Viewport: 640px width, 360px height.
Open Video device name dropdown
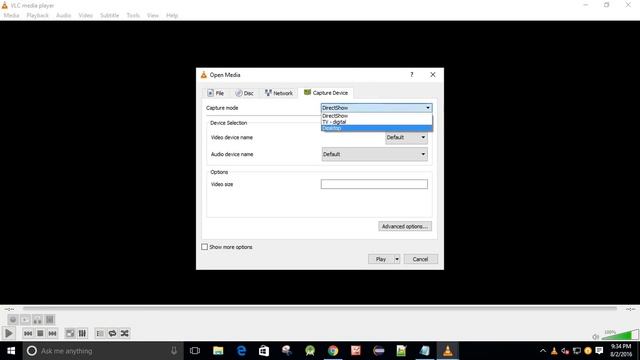coord(406,138)
